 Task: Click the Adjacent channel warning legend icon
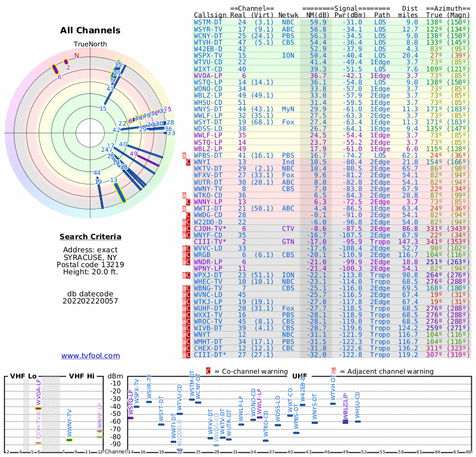tap(334, 371)
